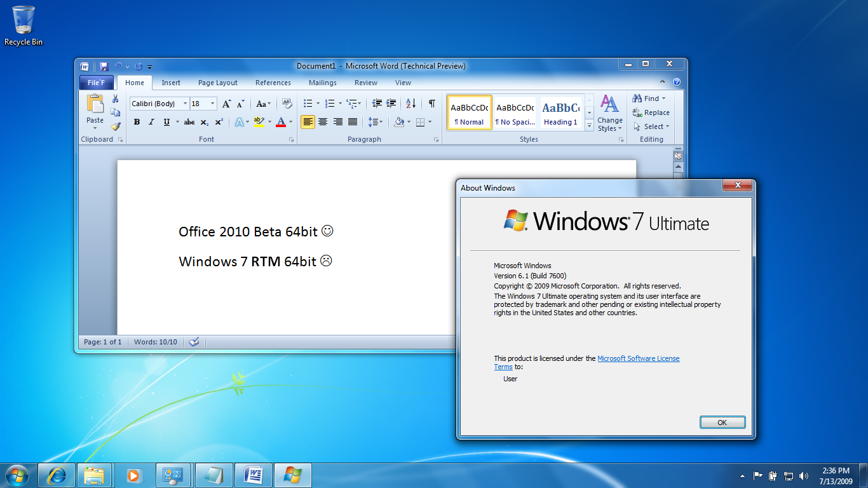Justify the paragraph text
Viewport: 868px width, 488px height.
(353, 122)
